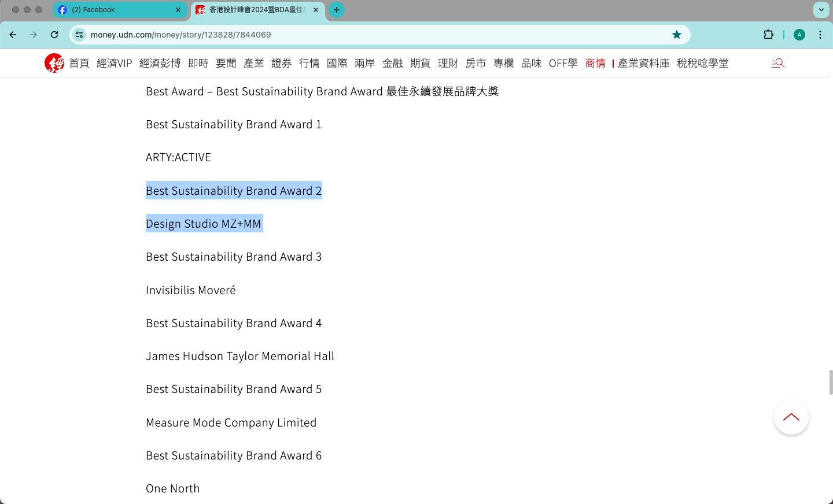The image size is (833, 504).
Task: Open the OFF學 section
Action: pos(563,63)
